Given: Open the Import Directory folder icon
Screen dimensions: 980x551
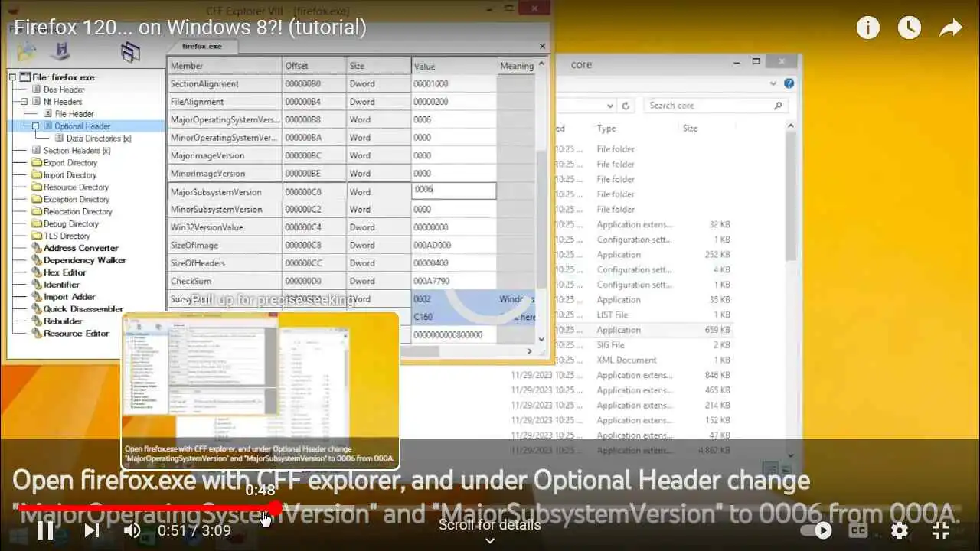Looking at the screenshot, I should click(37, 175).
